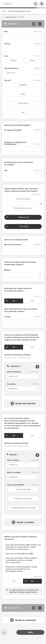Delete Sinistre 1 with its trash icon
The width and height of the screenshot is (46, 644).
point(37,455)
